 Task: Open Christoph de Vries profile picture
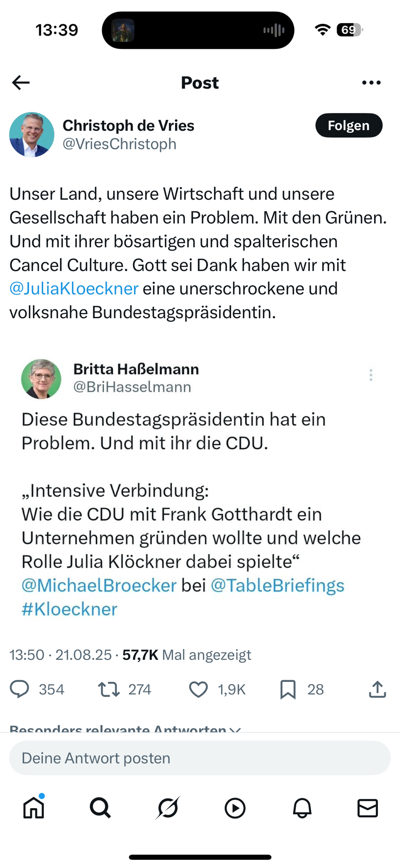click(32, 135)
